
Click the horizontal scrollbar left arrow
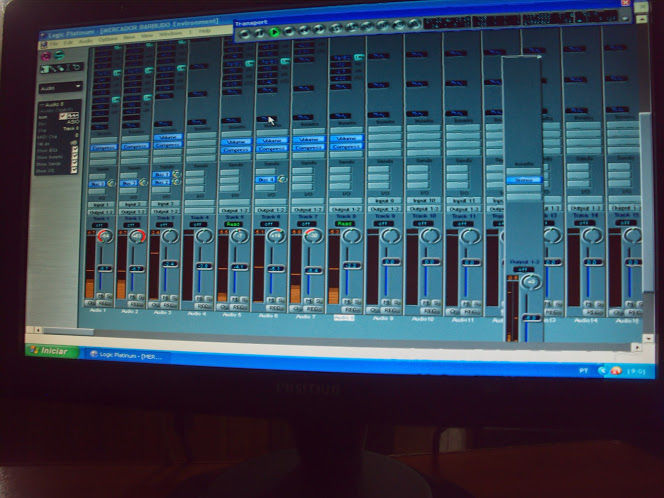click(x=38, y=329)
